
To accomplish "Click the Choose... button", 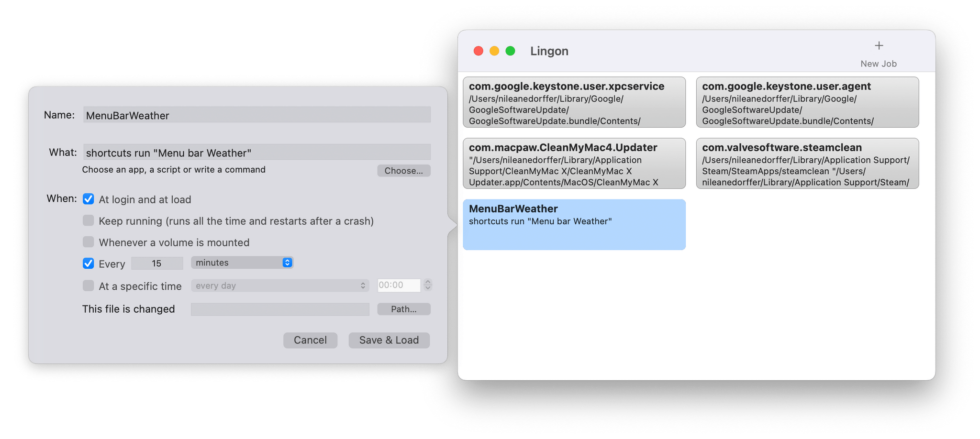I will 404,171.
